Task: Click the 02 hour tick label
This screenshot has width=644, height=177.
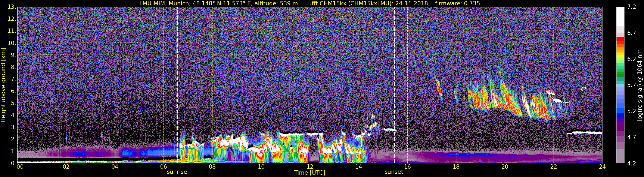Action: (x=66, y=167)
